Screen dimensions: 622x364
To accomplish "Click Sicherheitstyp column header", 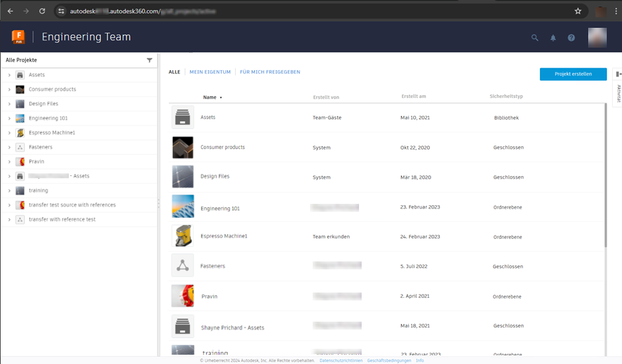I will (x=506, y=97).
